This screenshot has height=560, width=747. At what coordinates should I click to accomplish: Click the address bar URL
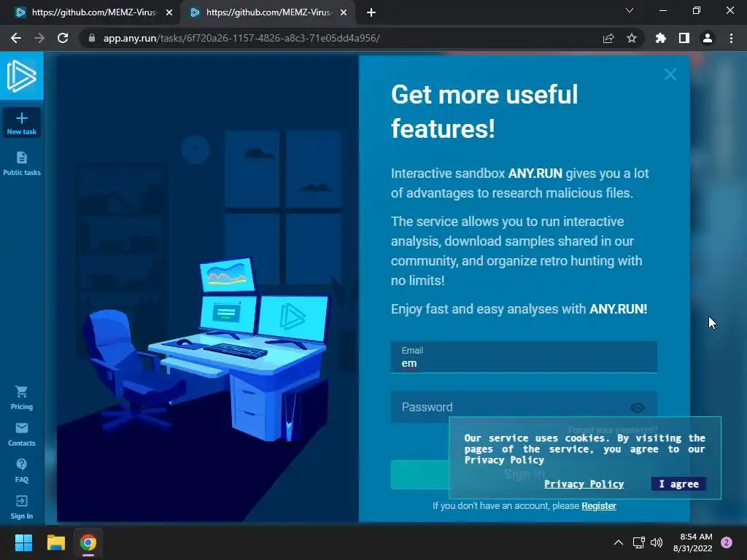pos(241,38)
